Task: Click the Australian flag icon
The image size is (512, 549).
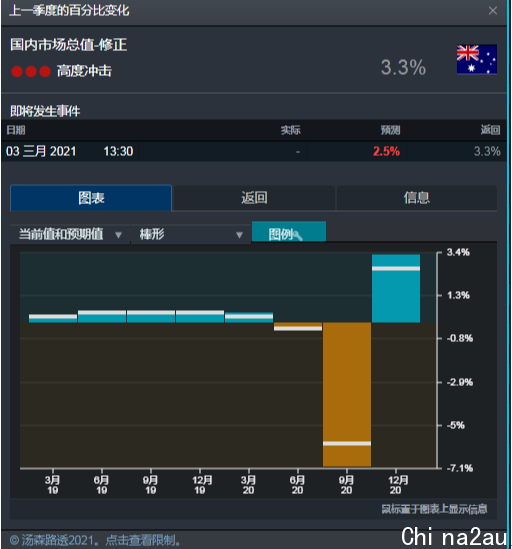Action: pyautogui.click(x=477, y=59)
